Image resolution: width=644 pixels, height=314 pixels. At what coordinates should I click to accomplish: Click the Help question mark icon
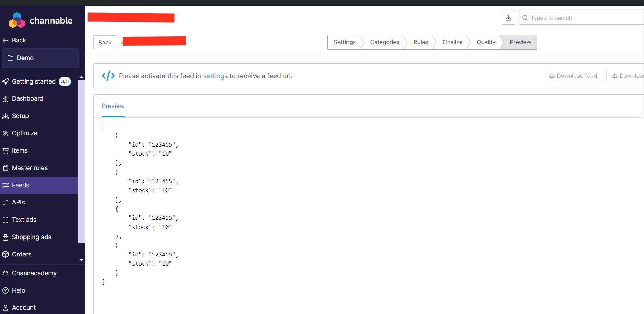pos(5,290)
